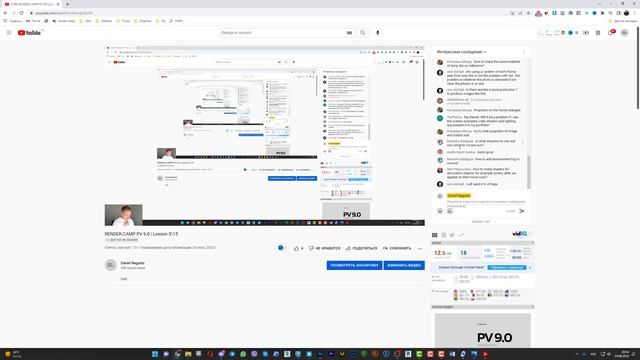Open more actions ellipsis beside save

[x=420, y=248]
